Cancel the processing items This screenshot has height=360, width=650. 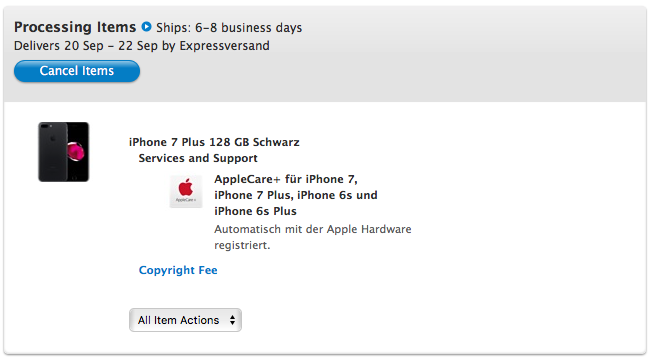tap(77, 71)
